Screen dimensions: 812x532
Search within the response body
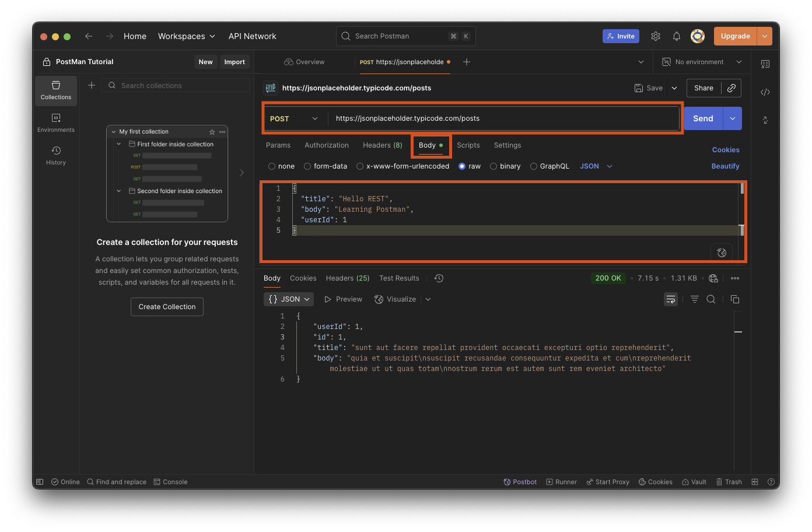[x=711, y=299]
